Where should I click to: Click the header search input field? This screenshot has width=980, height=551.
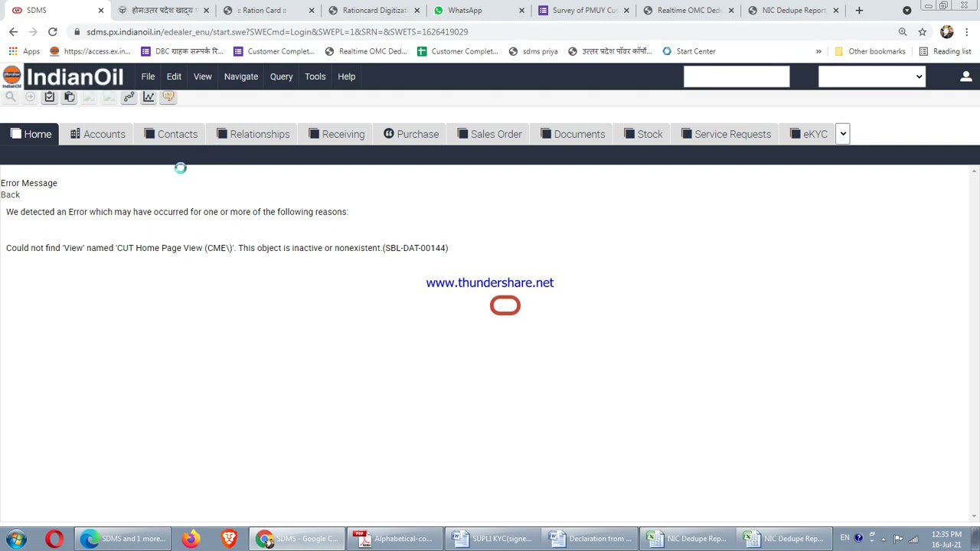click(x=737, y=77)
